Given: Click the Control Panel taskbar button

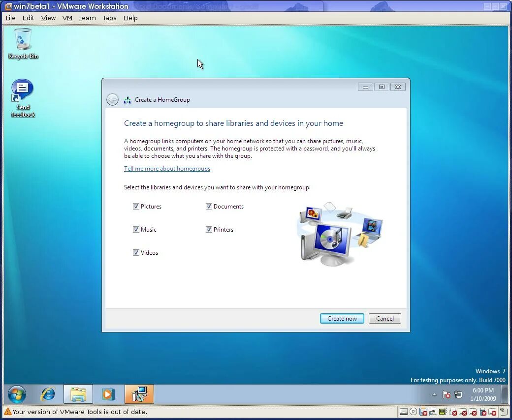Looking at the screenshot, I should click(x=139, y=394).
